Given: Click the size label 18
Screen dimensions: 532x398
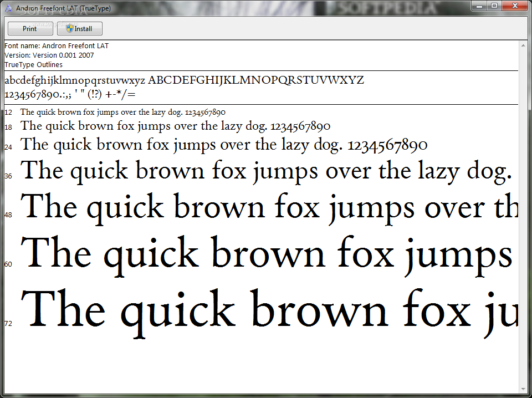Looking at the screenshot, I should tap(8, 127).
